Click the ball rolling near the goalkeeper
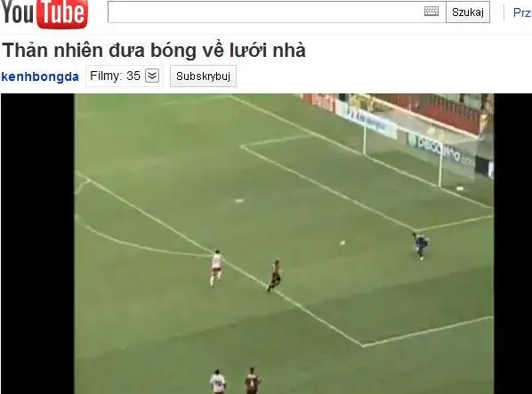532x394 pixels. tap(343, 243)
